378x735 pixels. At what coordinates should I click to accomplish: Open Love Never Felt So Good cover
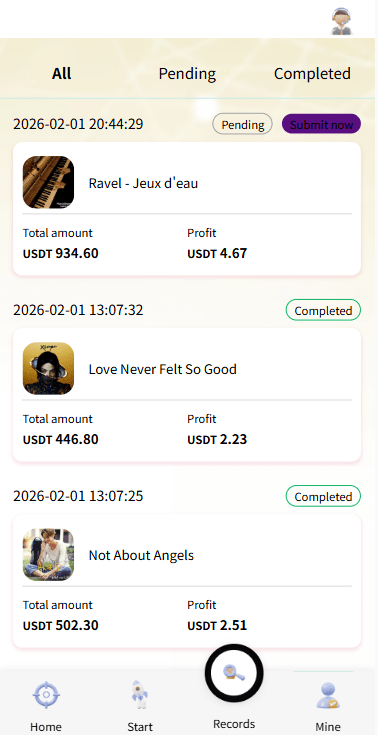coord(48,368)
